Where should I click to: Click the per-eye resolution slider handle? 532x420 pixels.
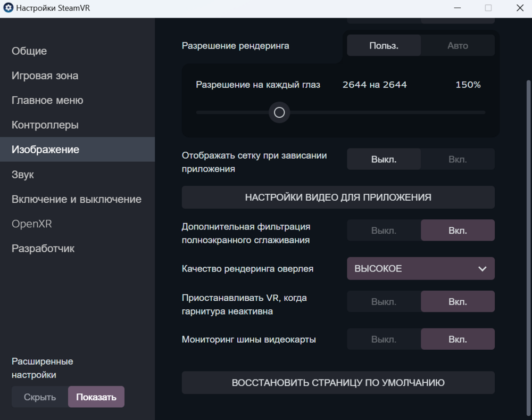click(x=279, y=112)
